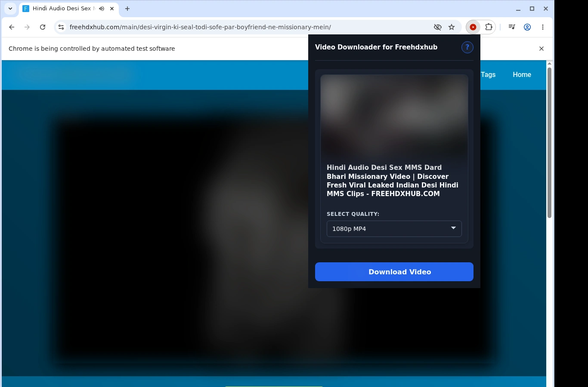Close the current browser tab
Image resolution: width=588 pixels, height=387 pixels.
112,9
